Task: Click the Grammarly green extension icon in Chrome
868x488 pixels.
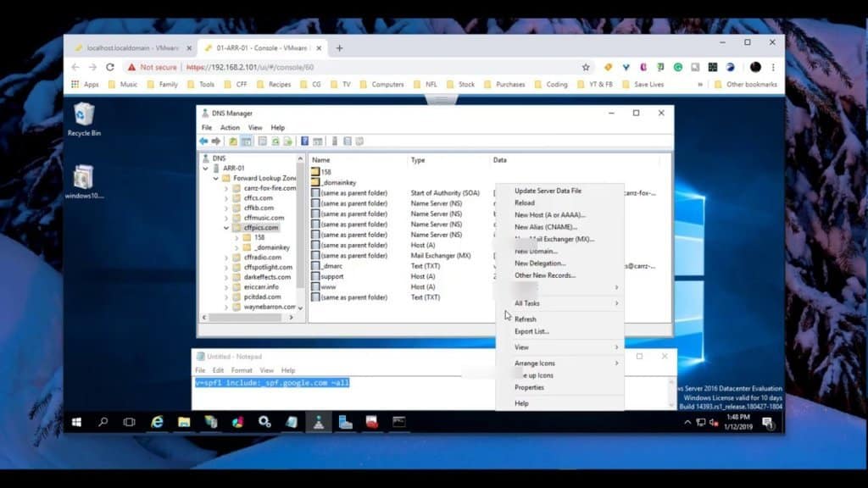Action: click(677, 67)
